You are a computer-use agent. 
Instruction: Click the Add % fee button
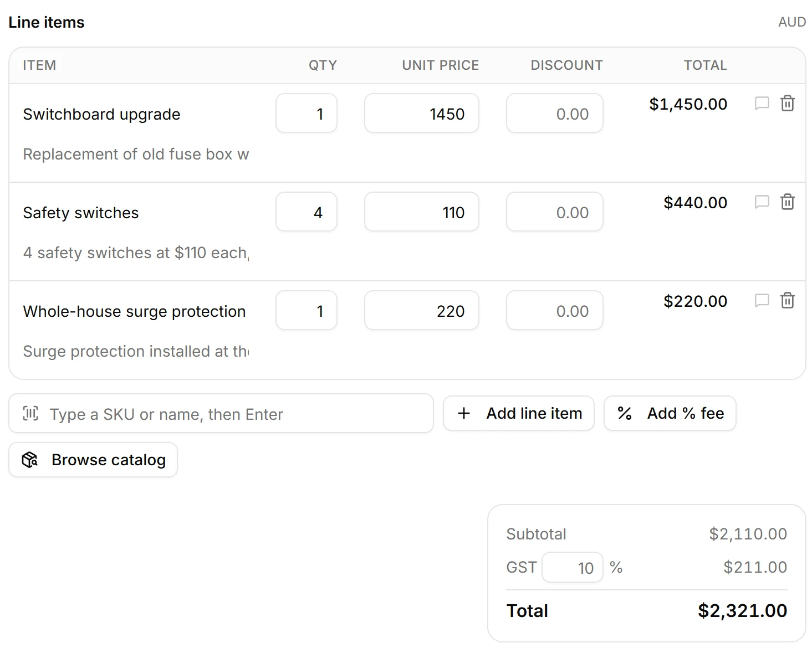click(x=670, y=413)
